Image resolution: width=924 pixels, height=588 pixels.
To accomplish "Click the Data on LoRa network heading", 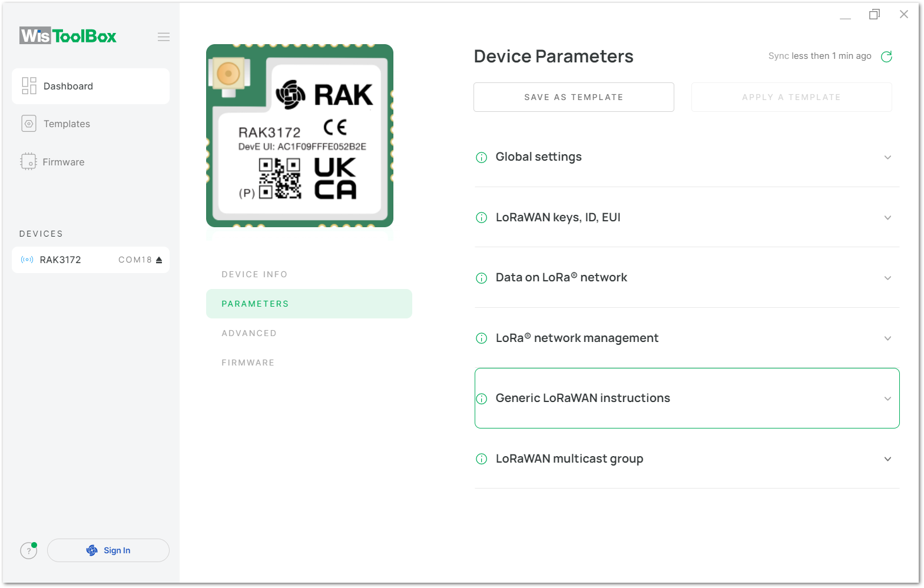I will pos(561,277).
